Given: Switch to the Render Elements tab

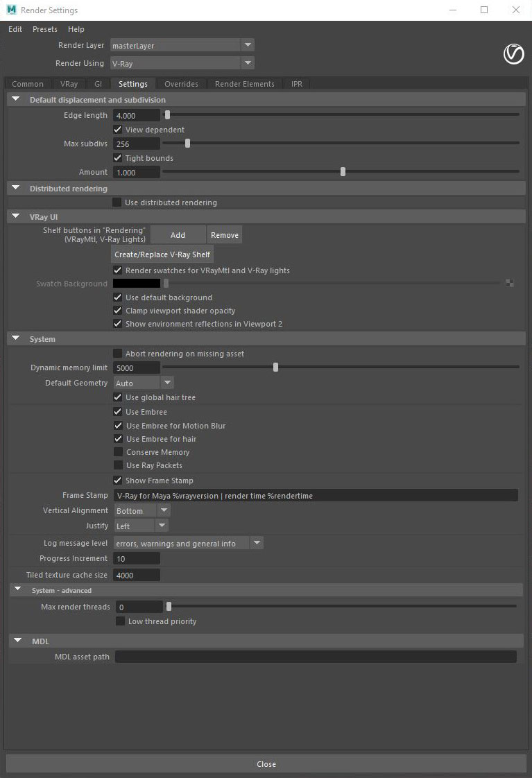Looking at the screenshot, I should (244, 84).
